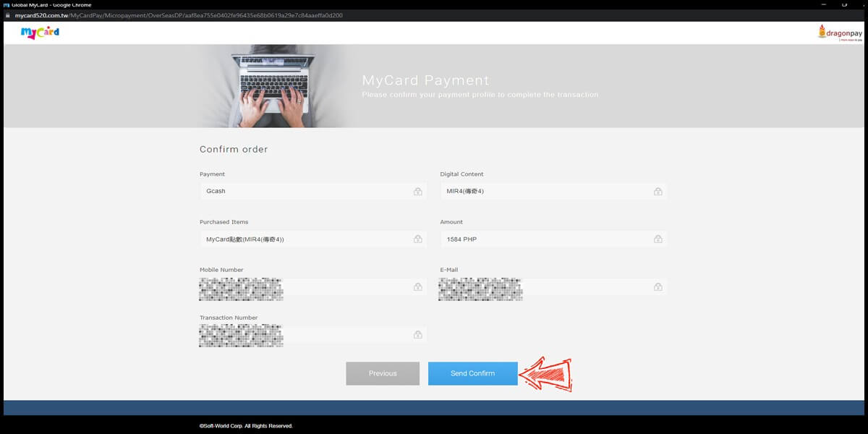Click the lock icon in Purchased Items field
868x434 pixels.
[x=418, y=239]
